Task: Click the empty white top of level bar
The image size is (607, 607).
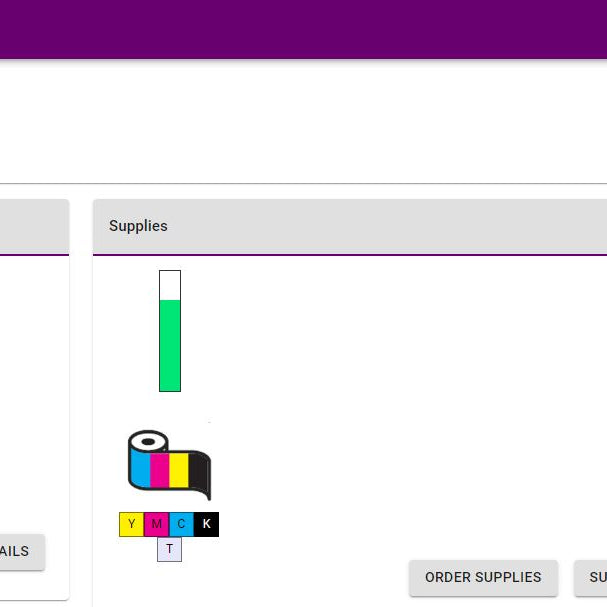Action: [170, 284]
